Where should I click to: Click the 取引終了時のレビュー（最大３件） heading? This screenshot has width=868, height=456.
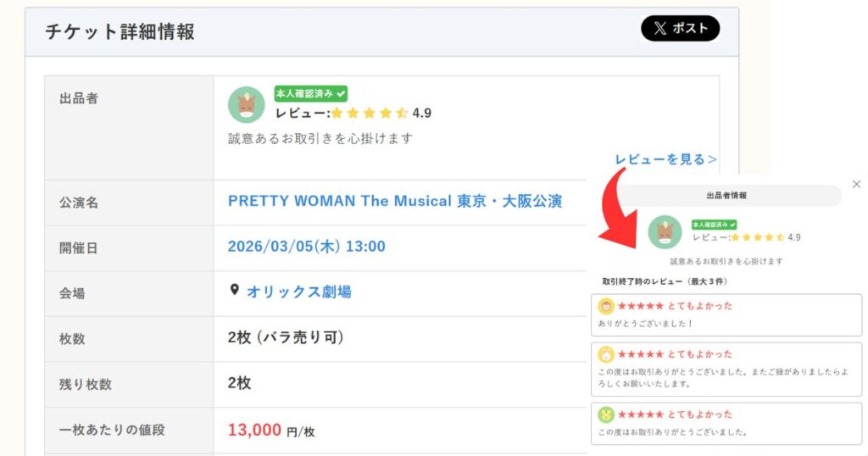coord(665,281)
